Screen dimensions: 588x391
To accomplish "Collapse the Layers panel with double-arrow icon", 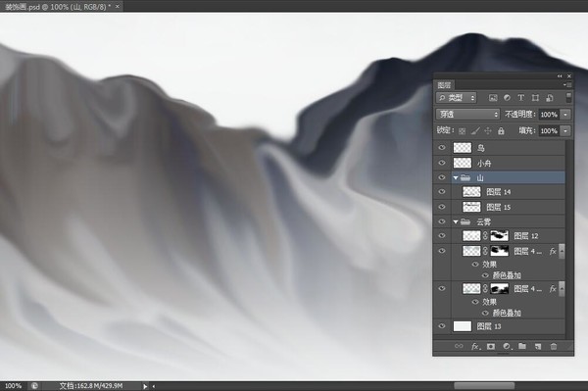I will click(560, 76).
